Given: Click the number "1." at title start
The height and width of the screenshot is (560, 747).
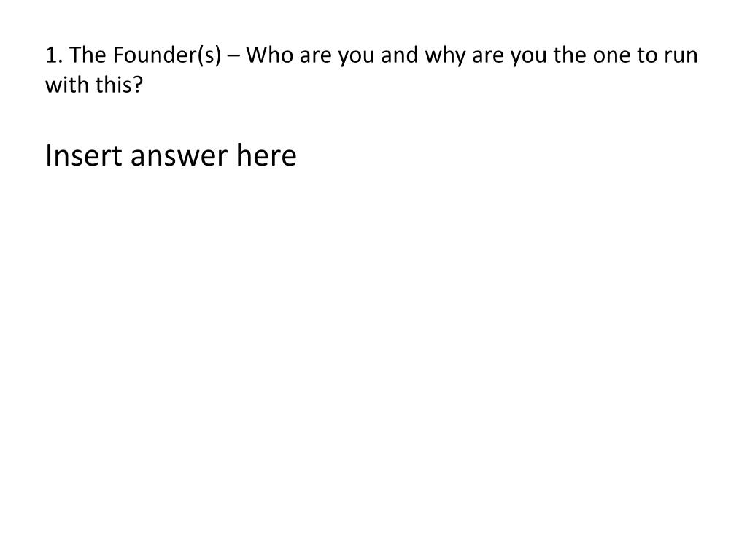Looking at the screenshot, I should [54, 55].
